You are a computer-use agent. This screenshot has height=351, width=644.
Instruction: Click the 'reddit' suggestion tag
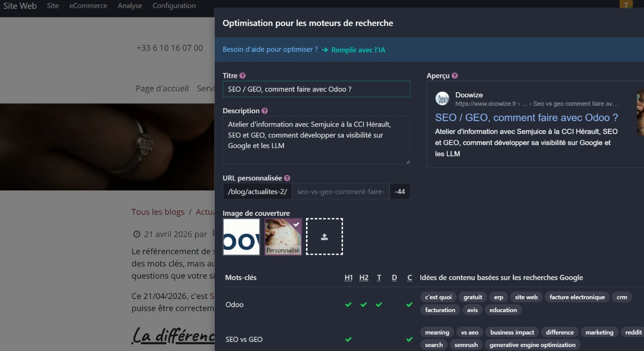click(634, 333)
